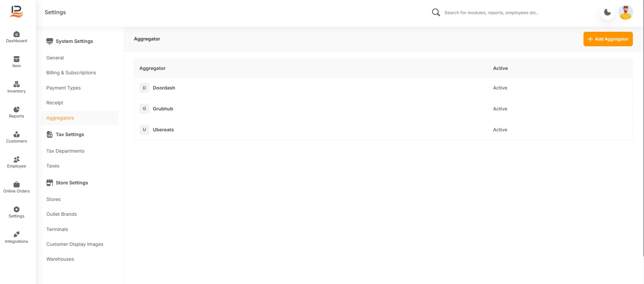Select Payment Types menu item
The height and width of the screenshot is (284, 644).
pyautogui.click(x=63, y=88)
